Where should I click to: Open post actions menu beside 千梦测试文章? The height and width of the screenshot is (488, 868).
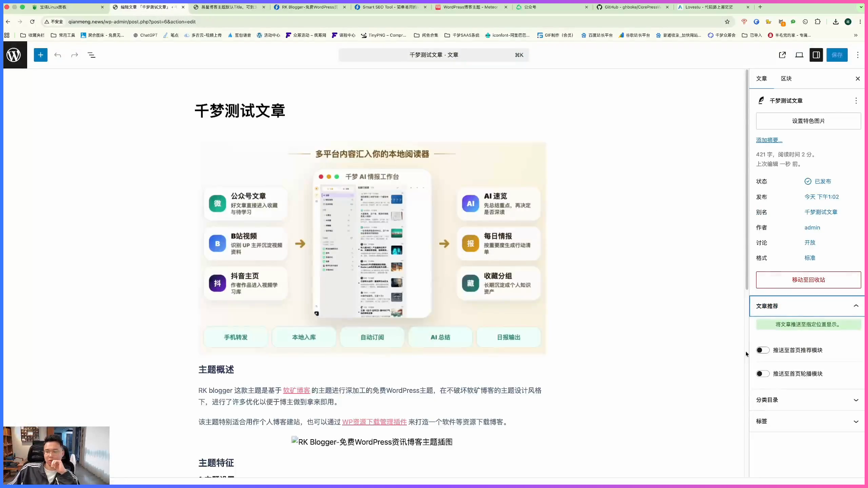856,101
